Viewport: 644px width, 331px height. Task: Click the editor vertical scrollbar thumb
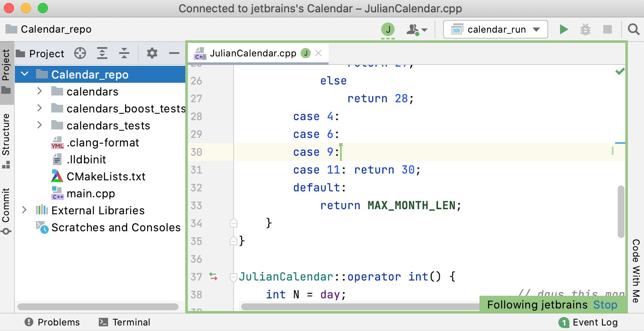coord(621,211)
